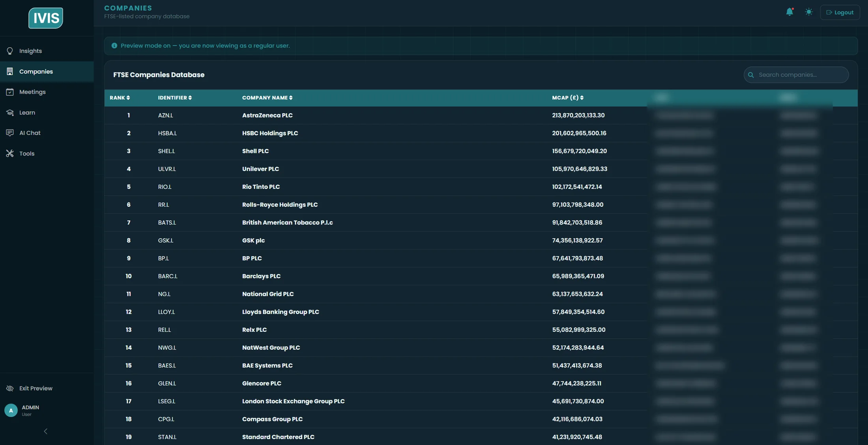This screenshot has height=445, width=868.
Task: Sort table by Identifier
Action: (175, 98)
